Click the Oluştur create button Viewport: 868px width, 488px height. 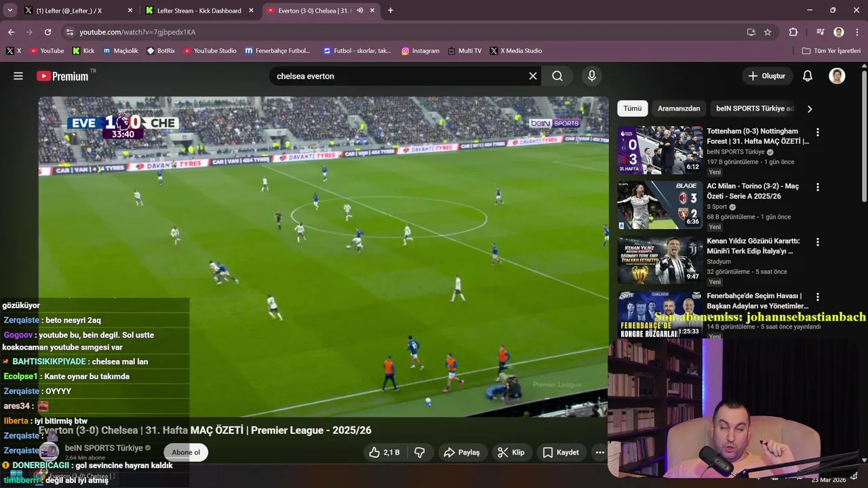[767, 76]
